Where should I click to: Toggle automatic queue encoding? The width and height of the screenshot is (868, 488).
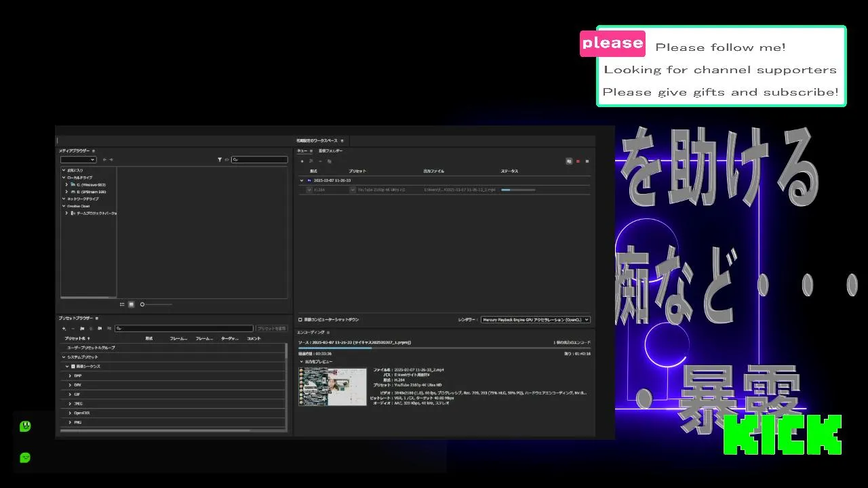pos(569,161)
